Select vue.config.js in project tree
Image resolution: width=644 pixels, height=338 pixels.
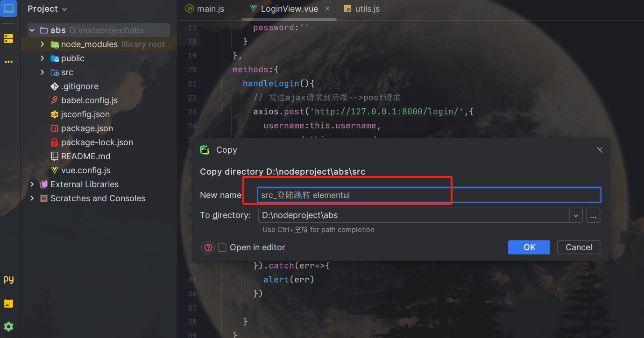pyautogui.click(x=85, y=170)
